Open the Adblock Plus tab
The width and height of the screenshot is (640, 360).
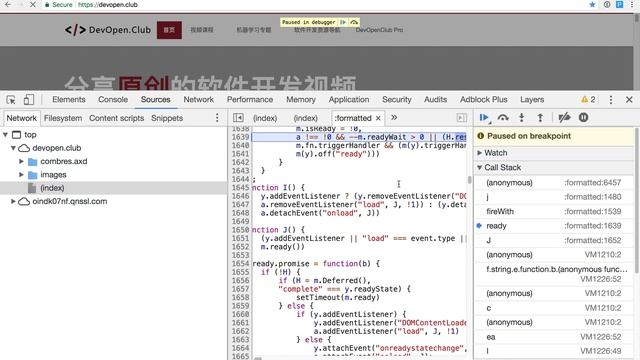(484, 100)
